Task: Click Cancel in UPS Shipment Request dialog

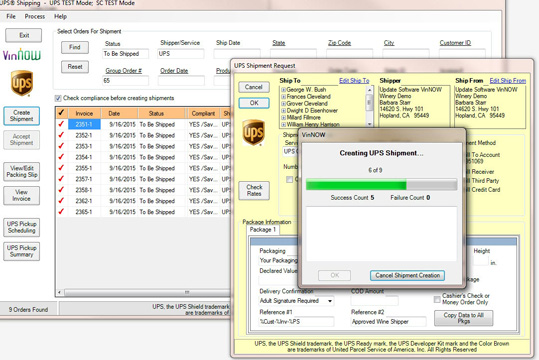Action: pyautogui.click(x=254, y=87)
